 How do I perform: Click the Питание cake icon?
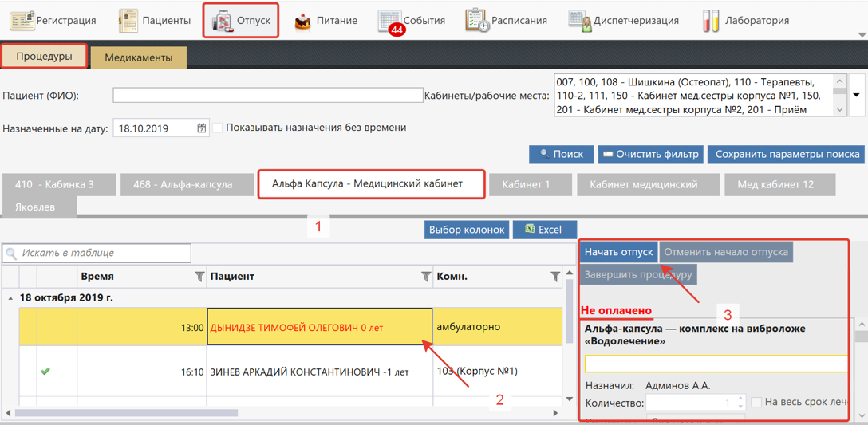(302, 21)
